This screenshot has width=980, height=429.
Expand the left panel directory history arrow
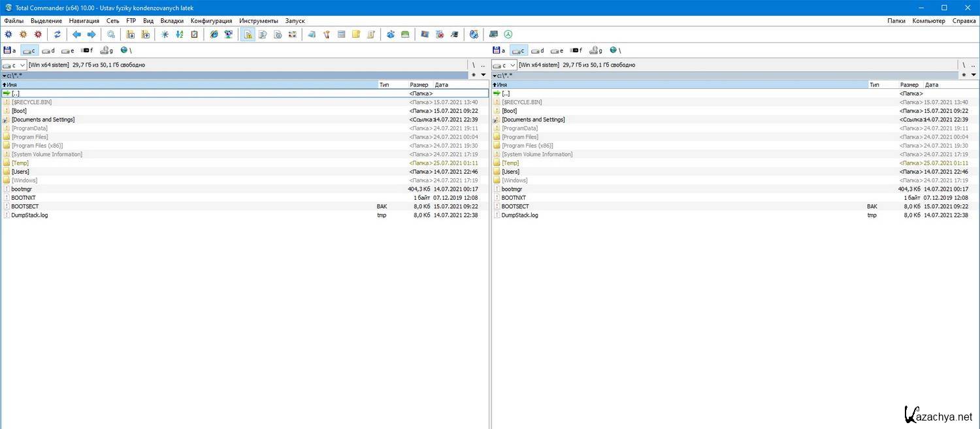483,75
